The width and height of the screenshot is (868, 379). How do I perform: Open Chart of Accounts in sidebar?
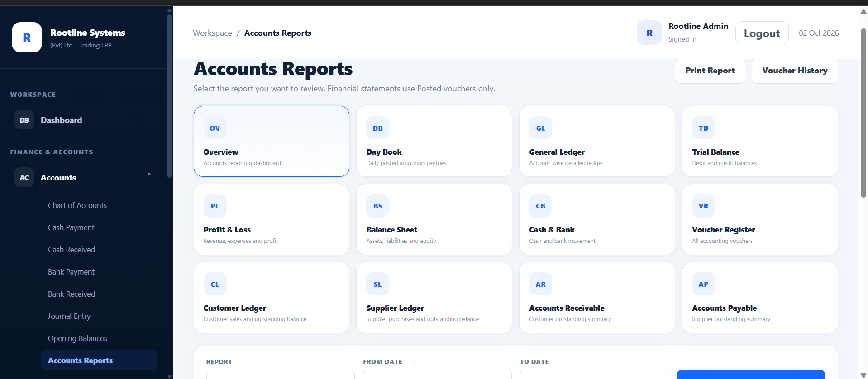(77, 205)
